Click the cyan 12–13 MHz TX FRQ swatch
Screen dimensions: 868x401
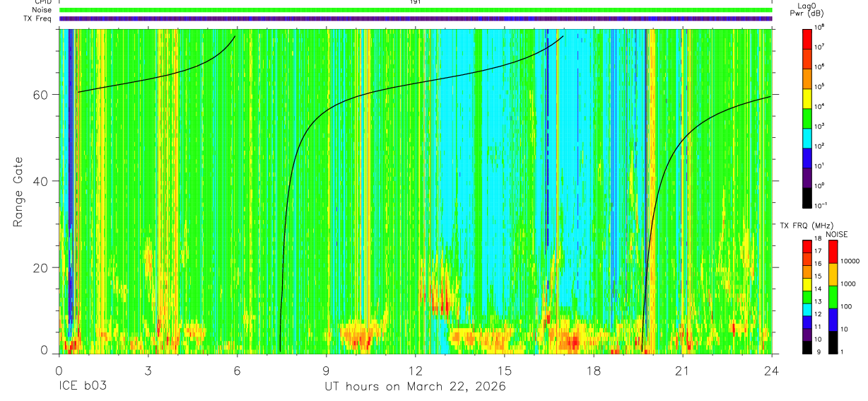tap(808, 308)
